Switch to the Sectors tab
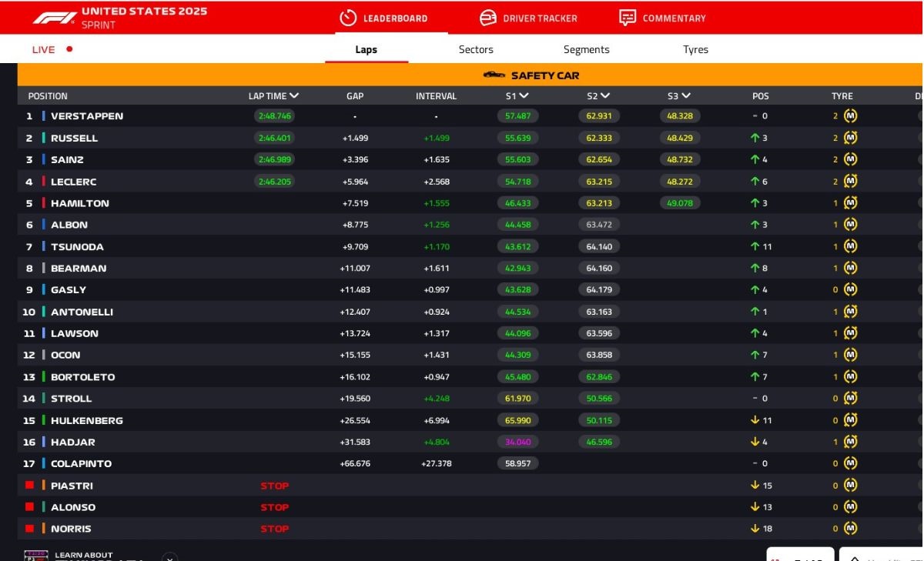This screenshot has width=924, height=561. (x=475, y=48)
